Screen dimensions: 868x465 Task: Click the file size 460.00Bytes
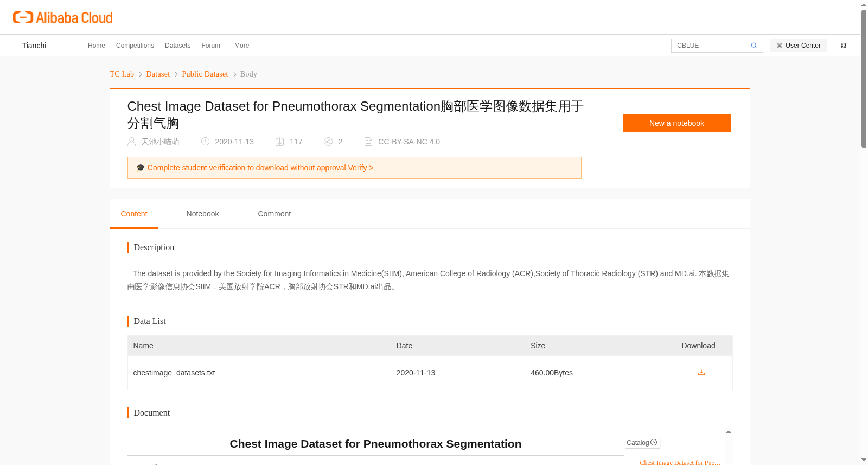[552, 373]
